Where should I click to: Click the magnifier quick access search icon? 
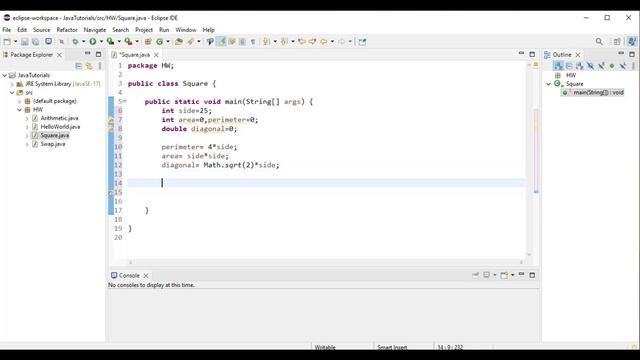click(x=599, y=42)
